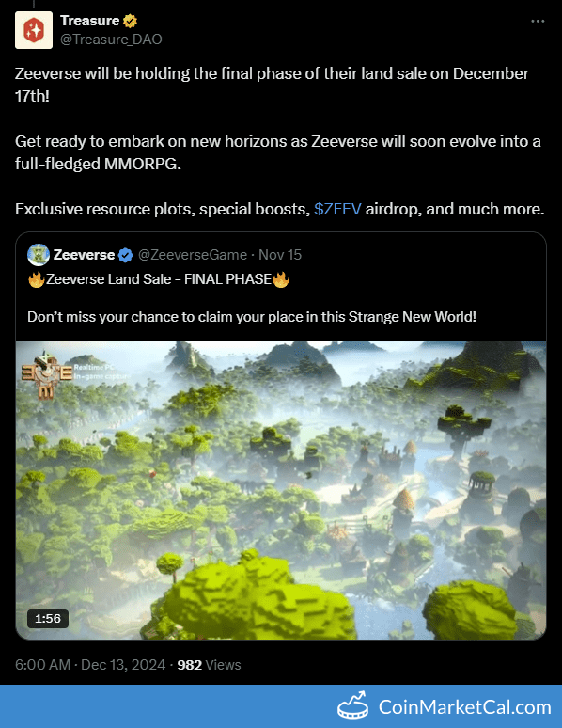
Task: Click the CoinMarketCal.com banner text
Action: pos(465,707)
